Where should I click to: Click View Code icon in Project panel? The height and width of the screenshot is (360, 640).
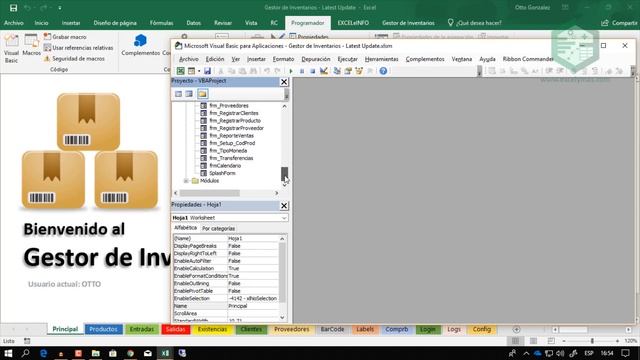coord(178,94)
